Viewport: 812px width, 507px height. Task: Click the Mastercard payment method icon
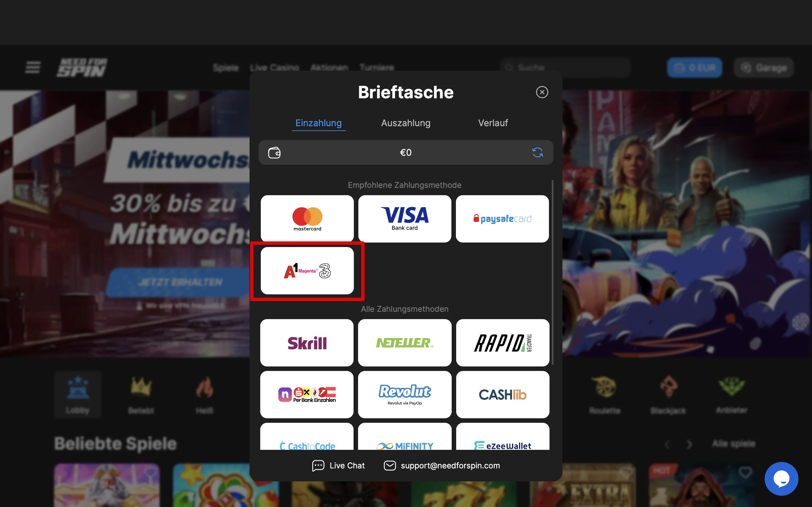click(x=307, y=219)
